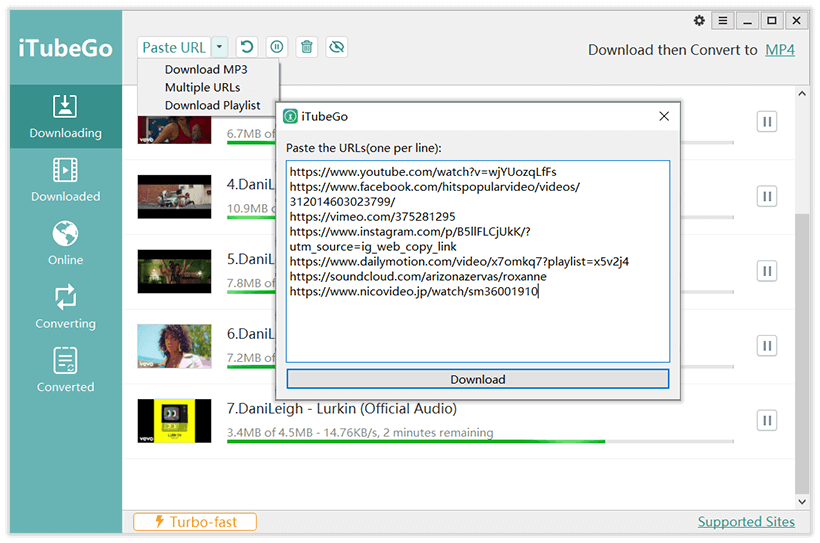
Task: Click the trash delete icon in toolbar
Action: coord(307,47)
